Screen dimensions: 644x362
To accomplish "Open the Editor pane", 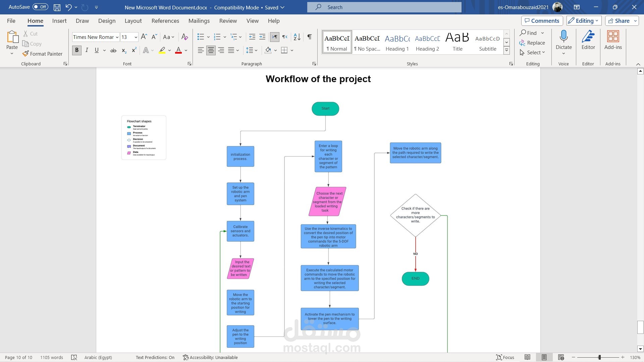I will [x=588, y=40].
